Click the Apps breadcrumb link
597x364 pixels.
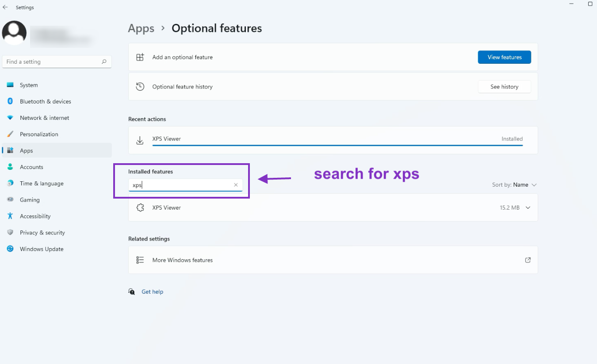point(141,28)
